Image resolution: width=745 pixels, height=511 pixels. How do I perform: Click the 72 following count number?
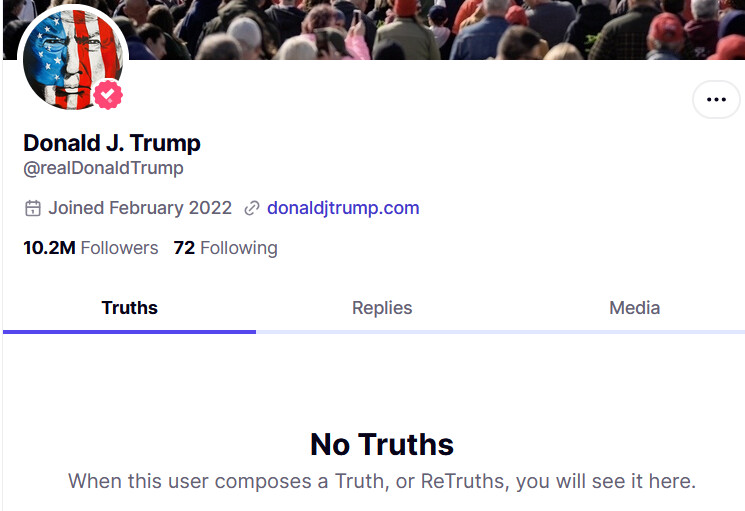[x=184, y=248]
